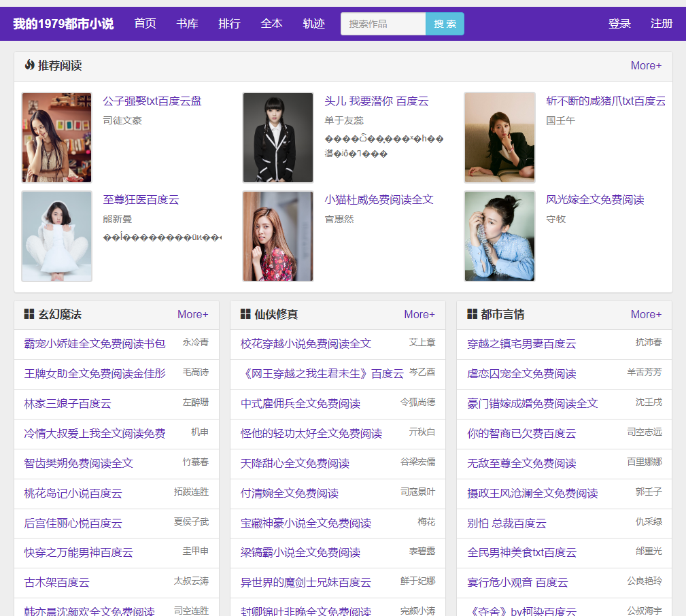Click the flame icon beside 推荐阅读
The image size is (686, 616).
click(x=29, y=65)
